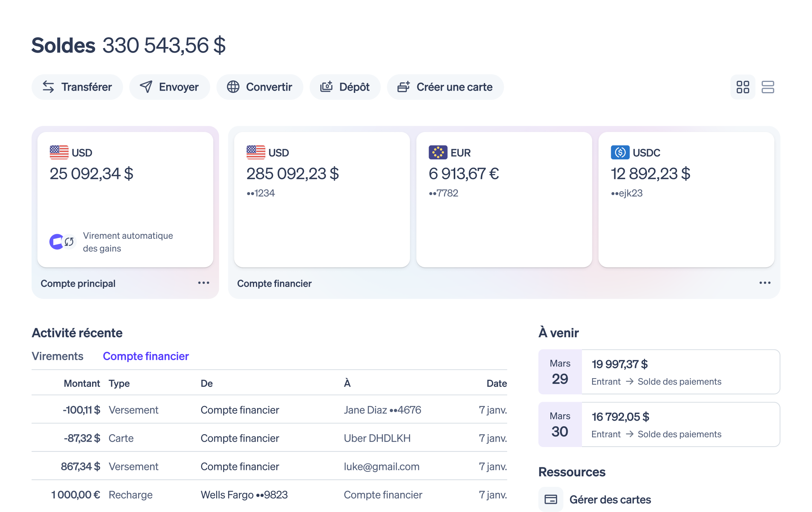Switch to list view layout
This screenshot has width=812, height=512.
tap(768, 87)
